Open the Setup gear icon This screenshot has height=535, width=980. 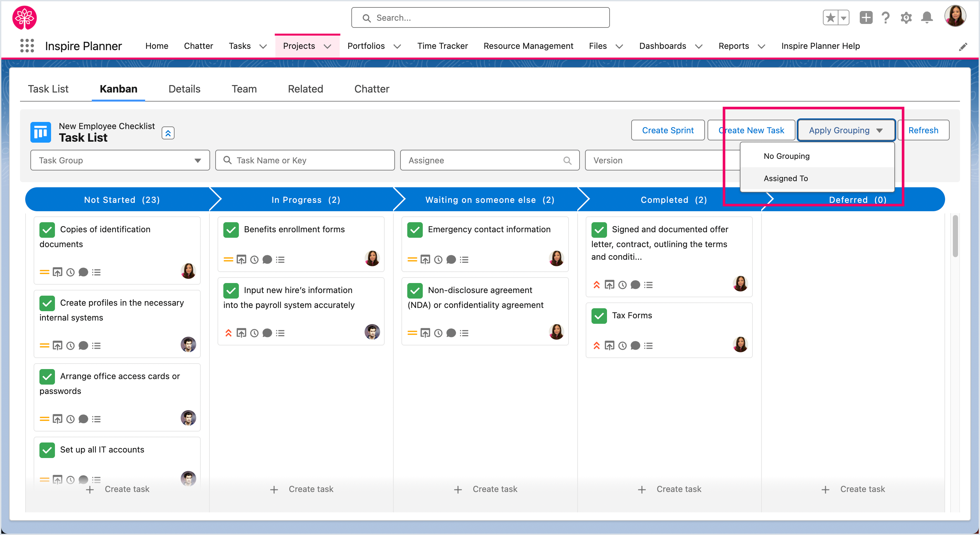(906, 17)
